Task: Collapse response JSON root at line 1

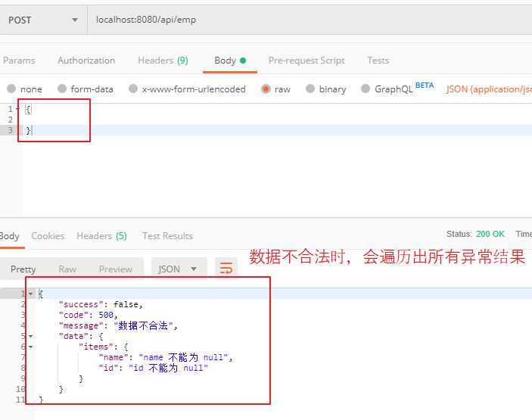Action: 31,294
